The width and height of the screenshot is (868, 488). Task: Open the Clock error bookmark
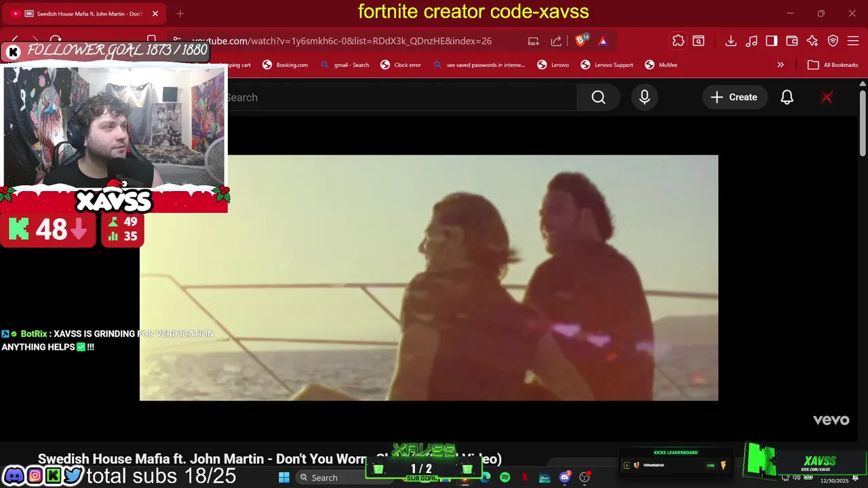click(x=401, y=65)
